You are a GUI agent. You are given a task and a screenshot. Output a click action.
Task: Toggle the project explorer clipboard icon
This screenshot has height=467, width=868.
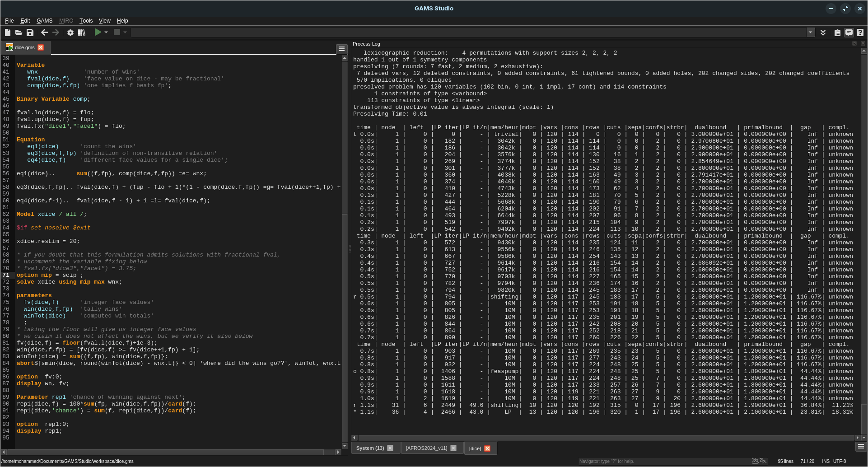[x=837, y=33]
